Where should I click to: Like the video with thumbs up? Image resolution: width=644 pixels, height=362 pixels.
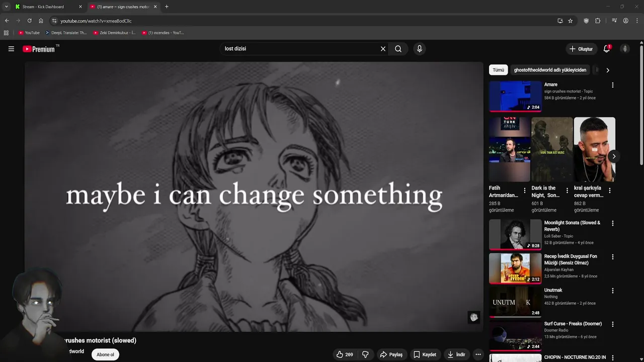coord(345,354)
